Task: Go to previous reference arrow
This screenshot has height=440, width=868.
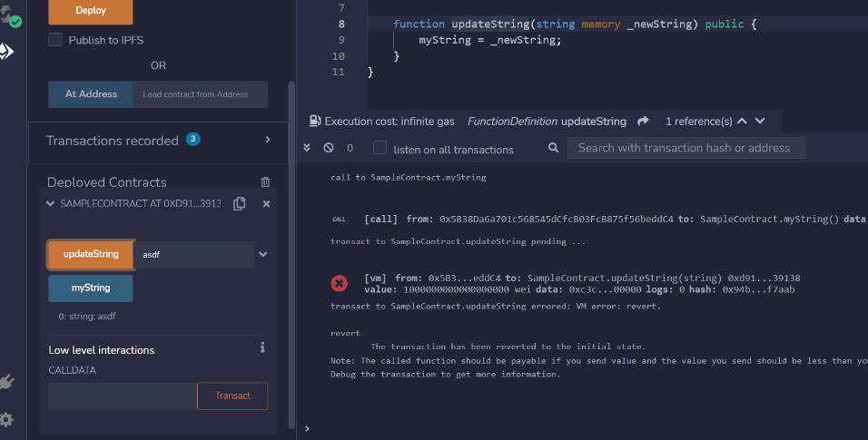Action: tap(742, 121)
